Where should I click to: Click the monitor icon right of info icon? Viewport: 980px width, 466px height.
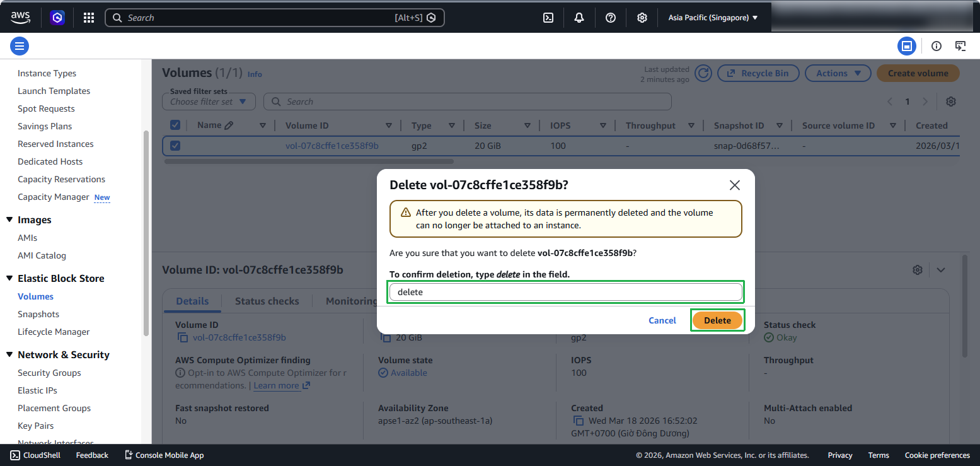[x=960, y=45]
